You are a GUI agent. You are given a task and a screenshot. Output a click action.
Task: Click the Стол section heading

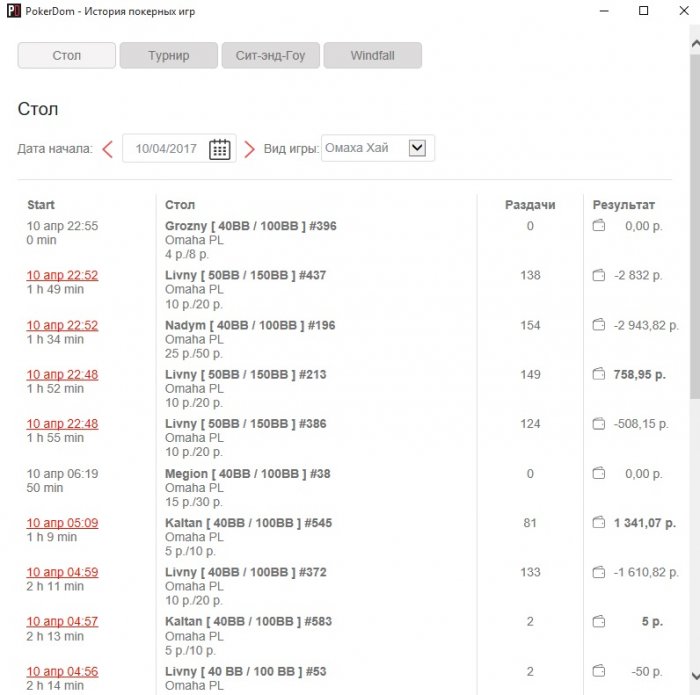(x=38, y=109)
